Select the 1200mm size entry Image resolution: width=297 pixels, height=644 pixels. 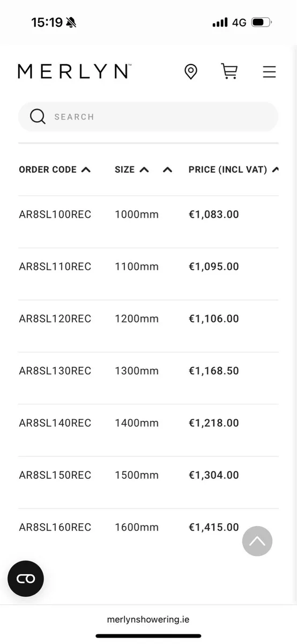[x=137, y=319]
